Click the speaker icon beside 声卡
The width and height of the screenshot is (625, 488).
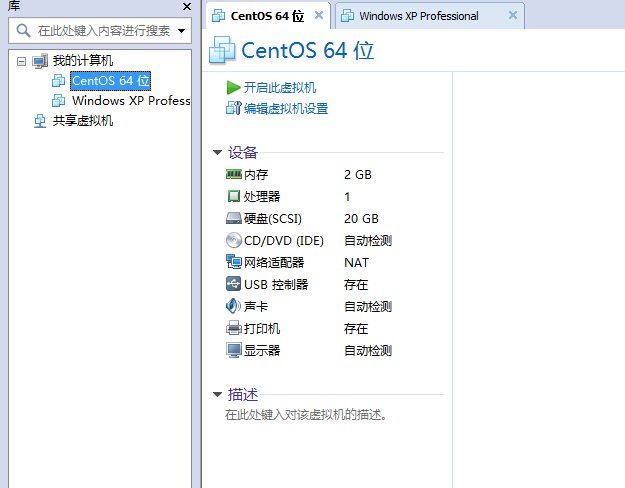[x=233, y=306]
